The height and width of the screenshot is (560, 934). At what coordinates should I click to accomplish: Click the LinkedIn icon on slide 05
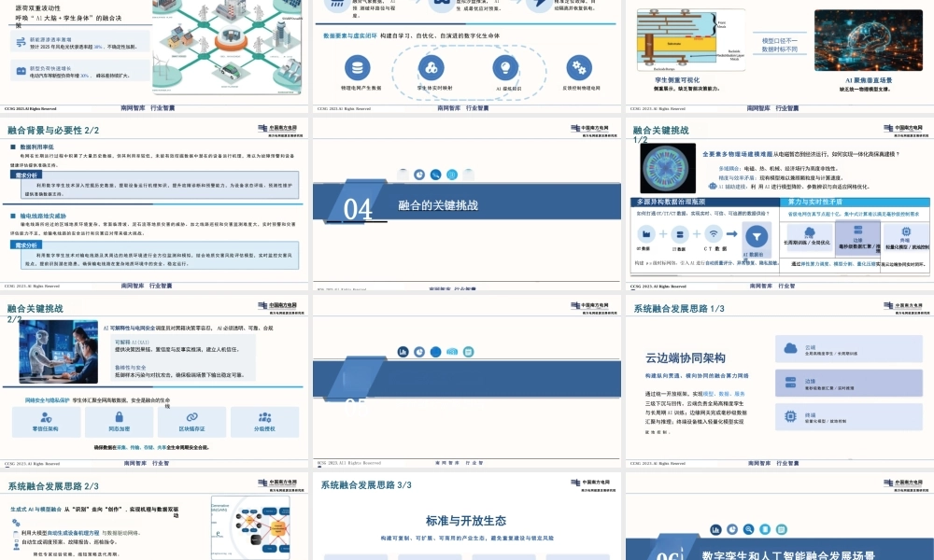pyautogui.click(x=403, y=352)
